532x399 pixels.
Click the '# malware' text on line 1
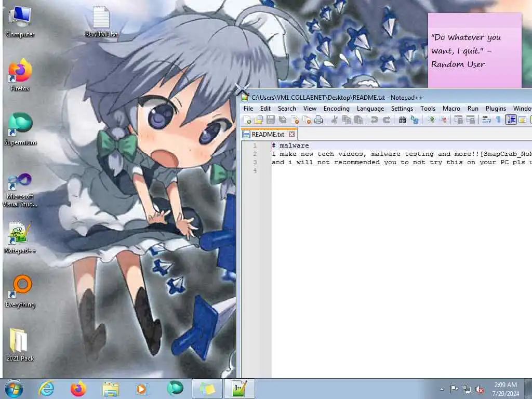(290, 145)
